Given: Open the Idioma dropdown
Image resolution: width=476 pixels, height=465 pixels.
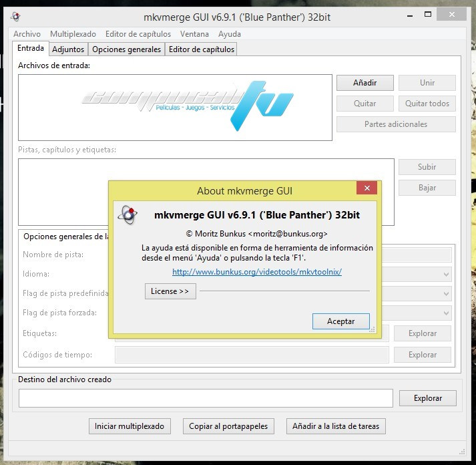Looking at the screenshot, I should (x=446, y=275).
